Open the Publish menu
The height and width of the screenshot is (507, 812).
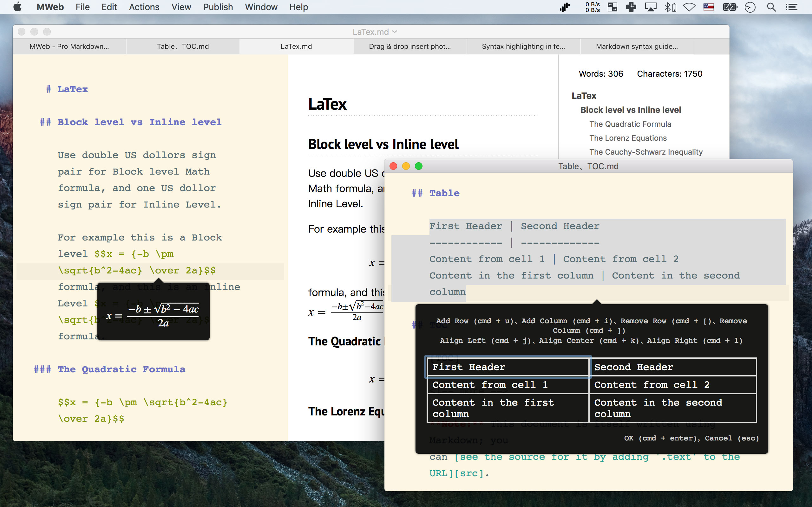click(218, 7)
